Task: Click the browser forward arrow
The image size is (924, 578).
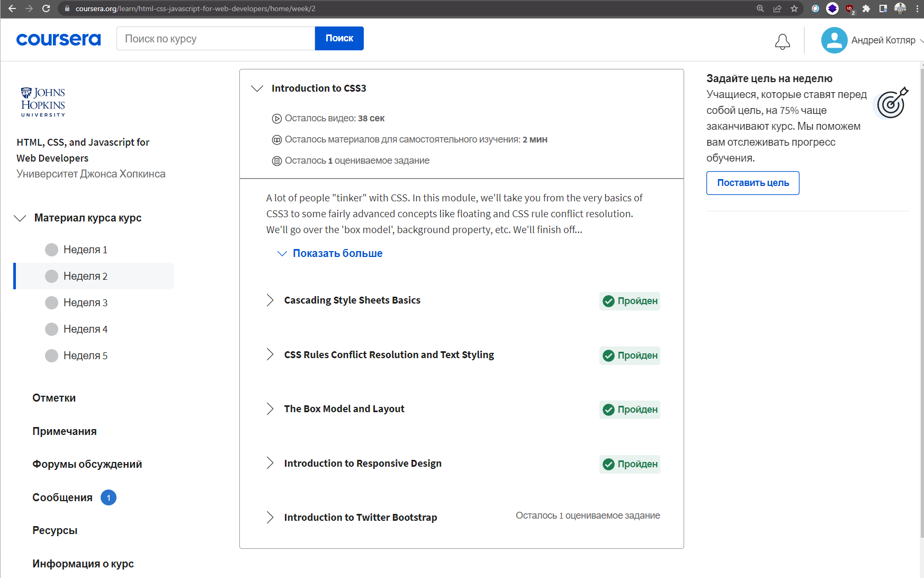Action: 29,8
